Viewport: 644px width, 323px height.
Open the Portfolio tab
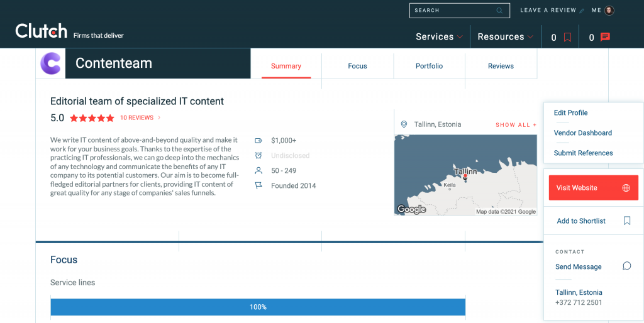click(429, 66)
